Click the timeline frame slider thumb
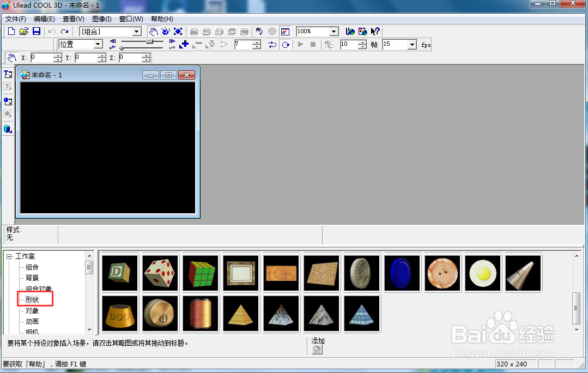The width and height of the screenshot is (588, 373). pos(150,41)
